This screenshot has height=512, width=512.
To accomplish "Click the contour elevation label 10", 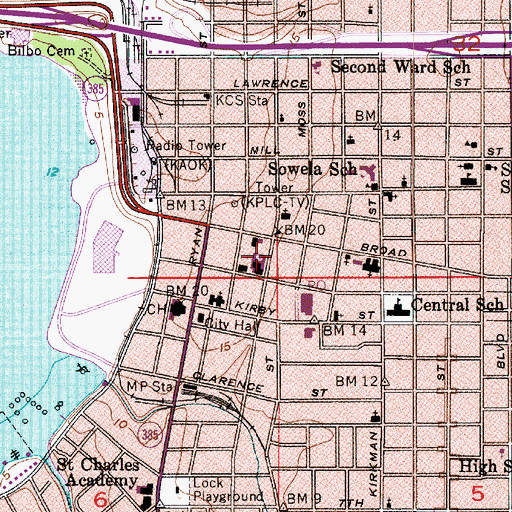I will coord(120,424).
